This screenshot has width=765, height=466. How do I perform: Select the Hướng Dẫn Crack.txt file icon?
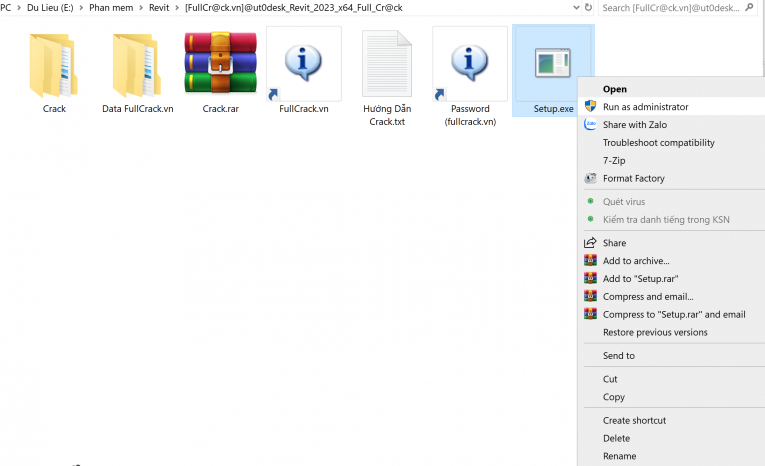pyautogui.click(x=387, y=64)
